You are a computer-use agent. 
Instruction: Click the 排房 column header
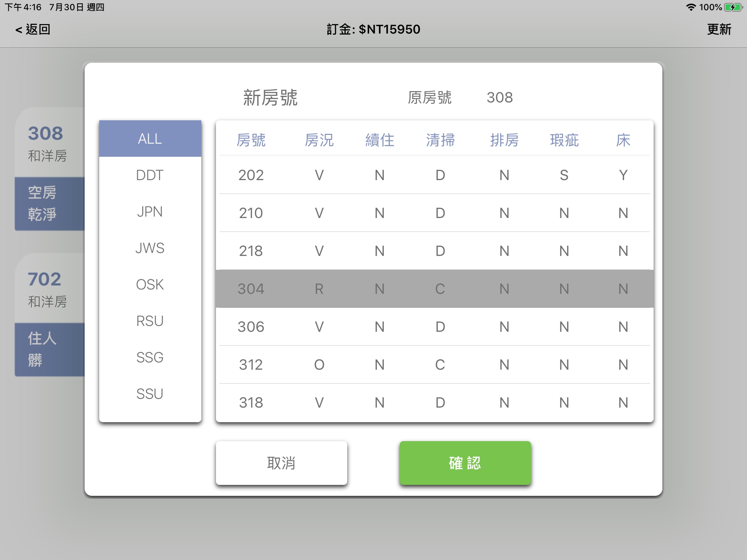[x=504, y=140]
